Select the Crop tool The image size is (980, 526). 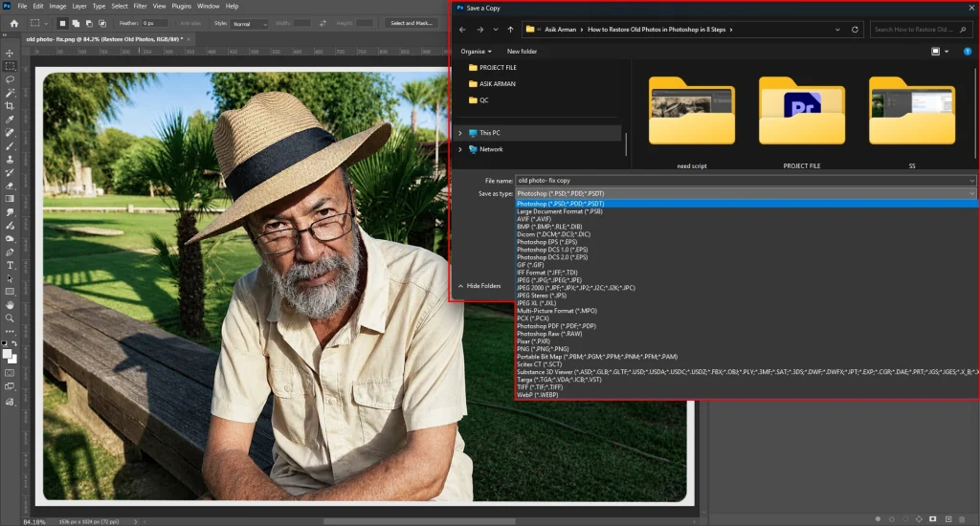point(10,106)
